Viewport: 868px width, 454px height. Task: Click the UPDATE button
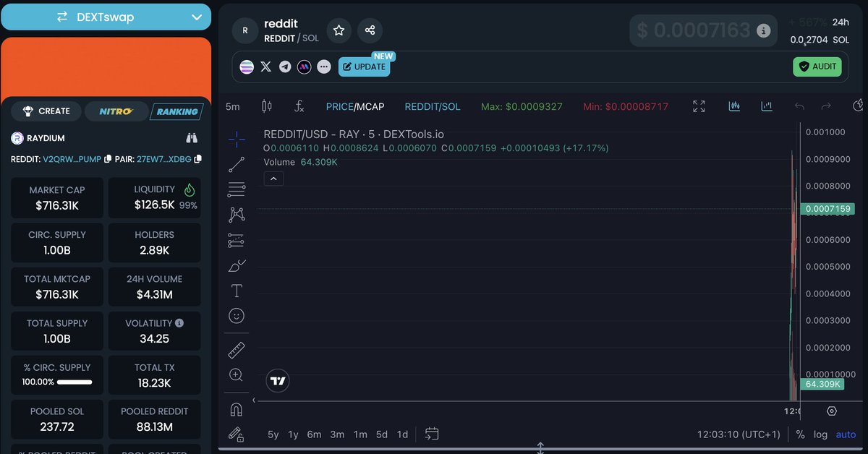click(364, 67)
